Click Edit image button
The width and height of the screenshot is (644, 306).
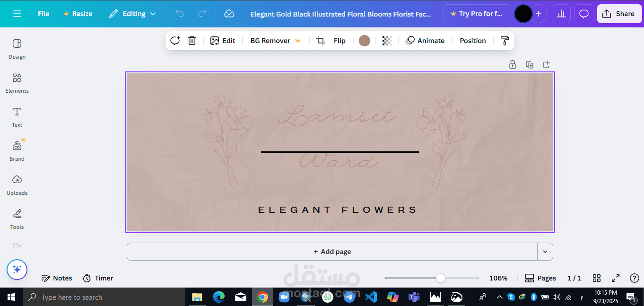pyautogui.click(x=223, y=41)
